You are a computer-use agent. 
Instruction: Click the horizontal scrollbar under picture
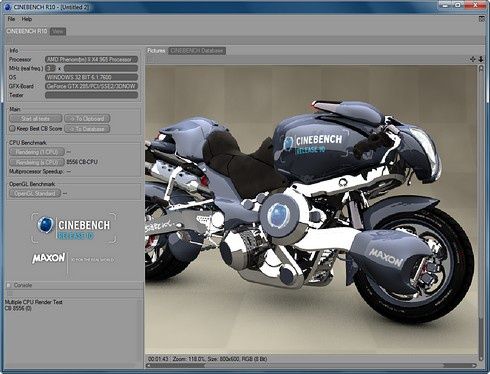(x=311, y=366)
